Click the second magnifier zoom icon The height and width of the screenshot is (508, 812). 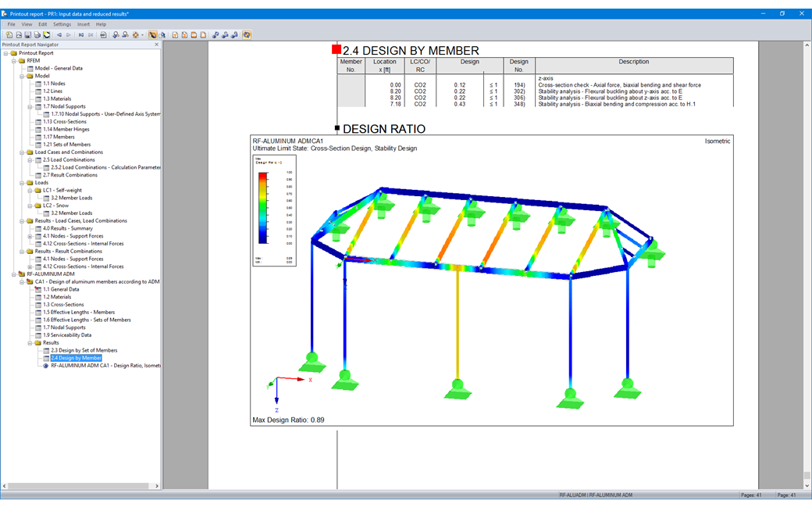[126, 34]
